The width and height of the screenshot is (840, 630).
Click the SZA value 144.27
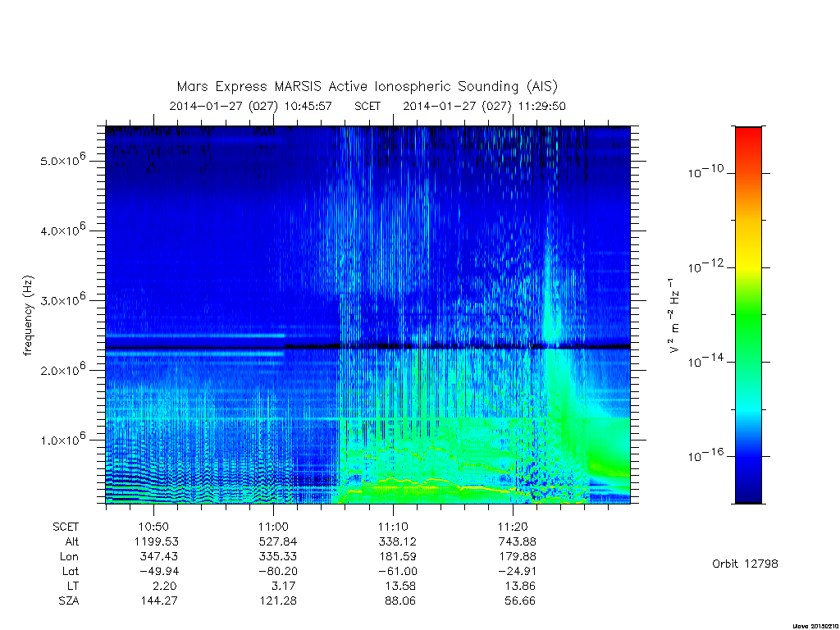(x=158, y=600)
